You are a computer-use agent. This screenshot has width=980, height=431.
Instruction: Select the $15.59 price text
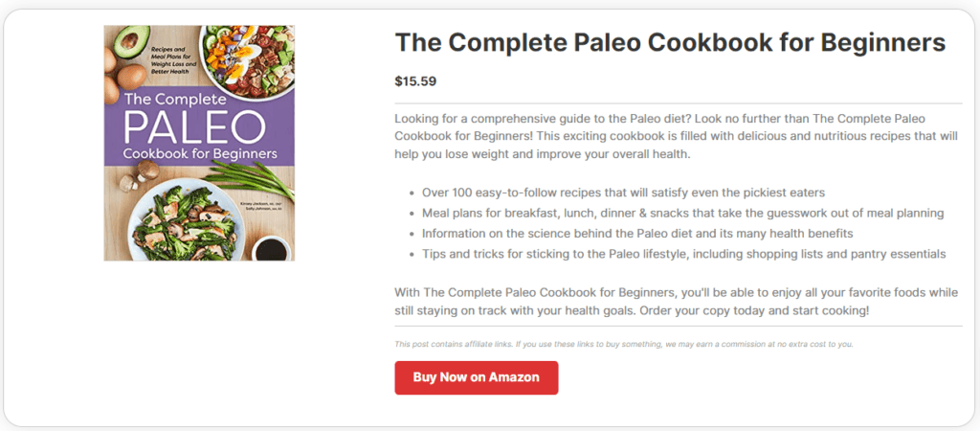(415, 81)
